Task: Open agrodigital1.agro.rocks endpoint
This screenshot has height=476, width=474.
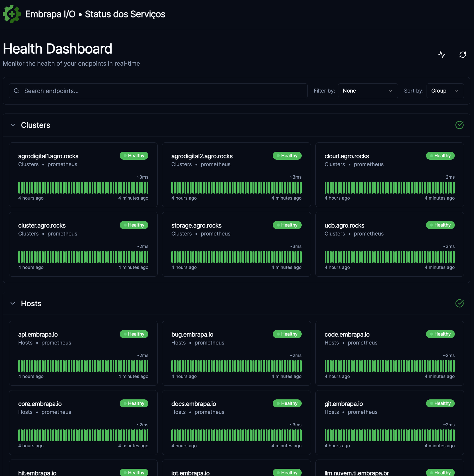Action: [48, 156]
